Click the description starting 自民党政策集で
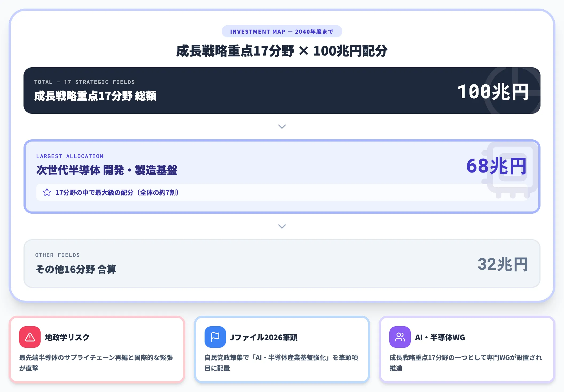The width and height of the screenshot is (564, 392). (281, 363)
